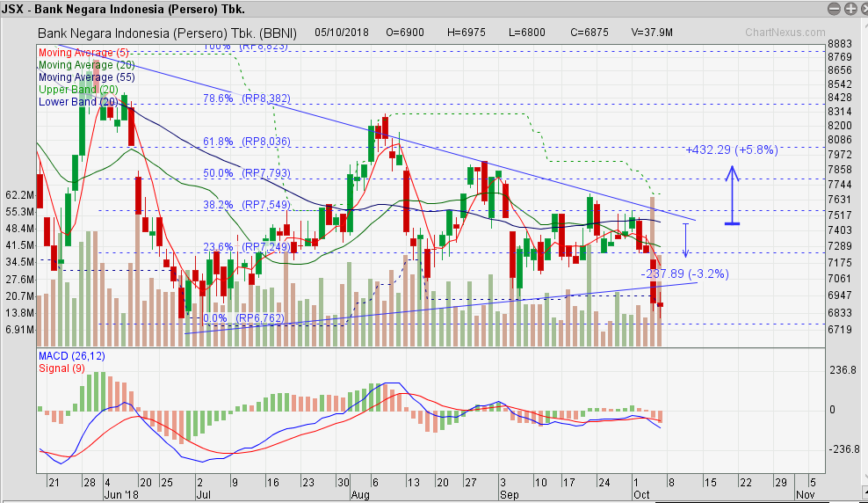868x503 pixels.
Task: Click the Jun '18 date axis label
Action: [x=121, y=495]
